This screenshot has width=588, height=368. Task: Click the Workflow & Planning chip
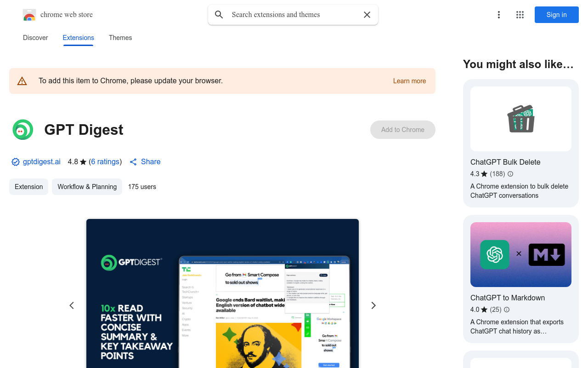(87, 187)
